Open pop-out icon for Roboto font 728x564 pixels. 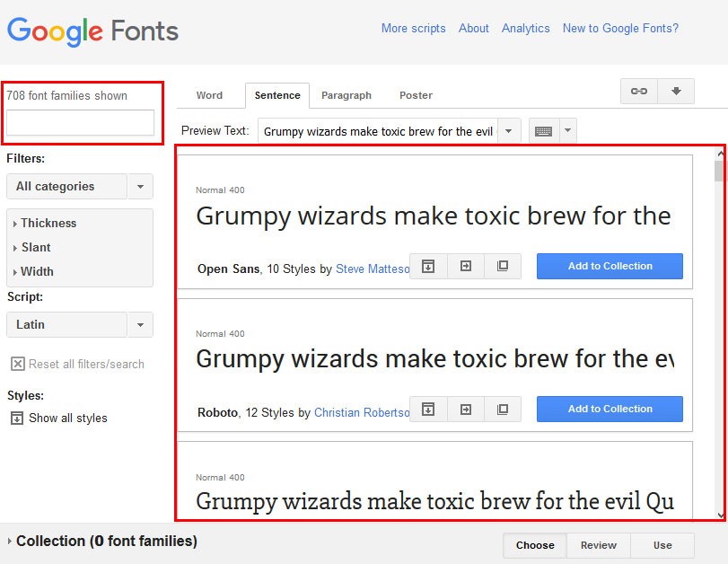[503, 410]
